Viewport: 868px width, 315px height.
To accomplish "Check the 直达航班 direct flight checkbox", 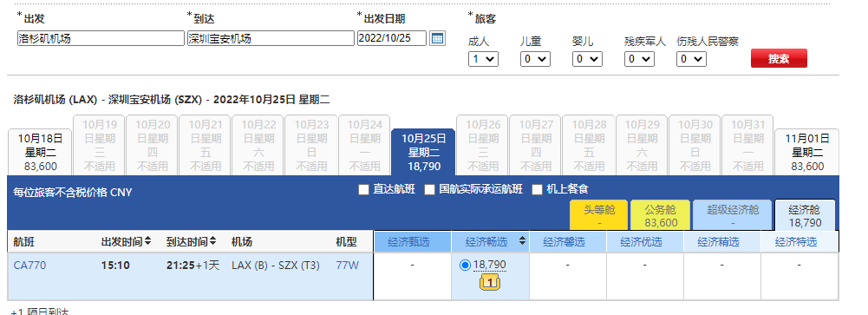I will pos(363,190).
